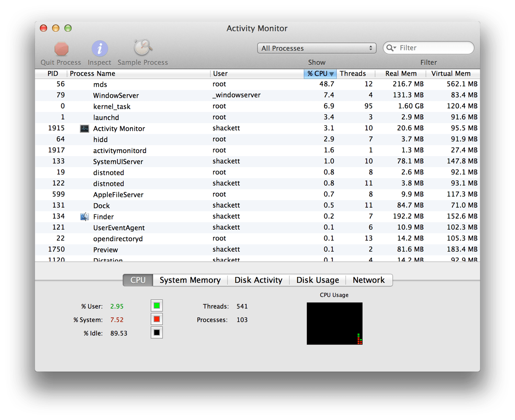Sort by the Threads column header

[x=356, y=74]
